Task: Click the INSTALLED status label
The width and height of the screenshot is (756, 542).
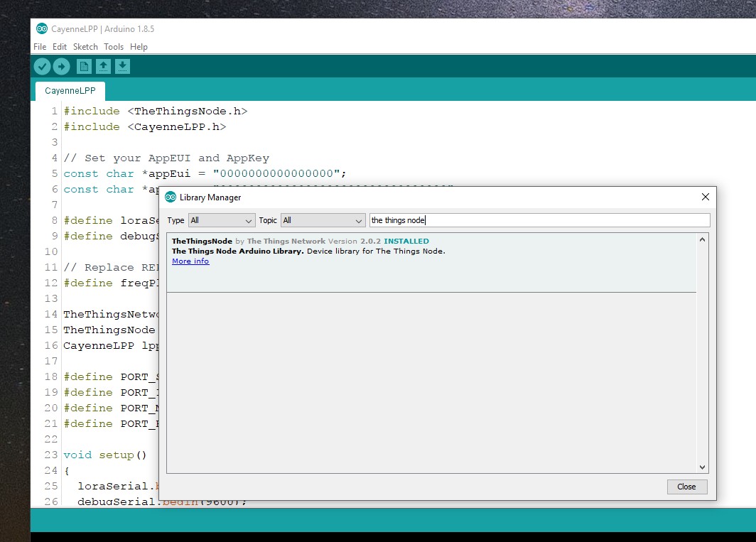Action: click(x=406, y=241)
